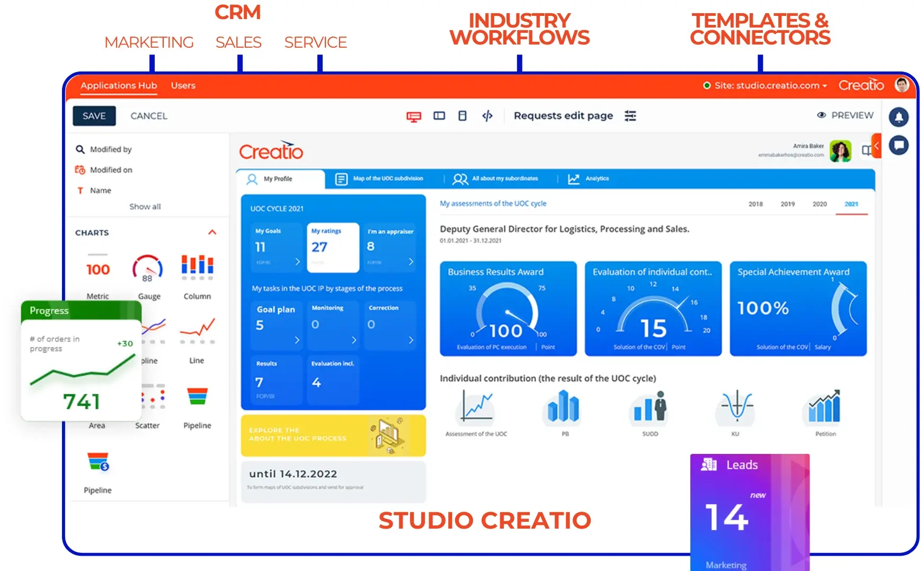
Task: Open notifications bell icon
Action: (x=899, y=117)
